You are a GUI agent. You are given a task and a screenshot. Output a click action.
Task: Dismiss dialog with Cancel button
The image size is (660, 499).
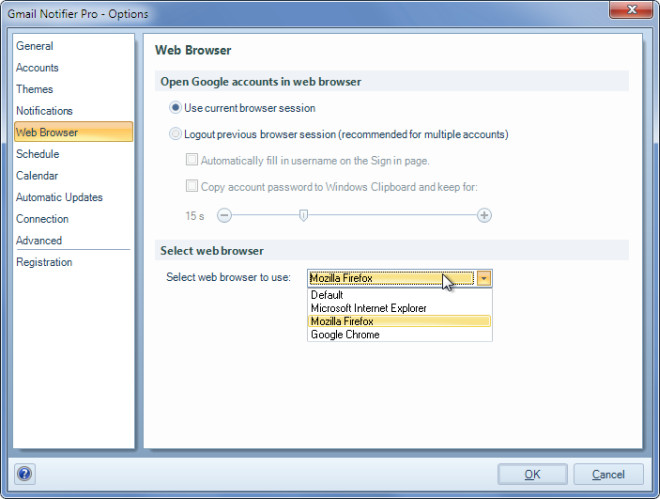click(x=608, y=474)
